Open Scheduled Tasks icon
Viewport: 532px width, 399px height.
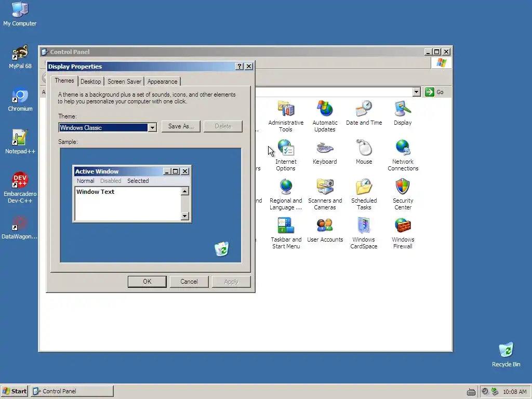[364, 194]
